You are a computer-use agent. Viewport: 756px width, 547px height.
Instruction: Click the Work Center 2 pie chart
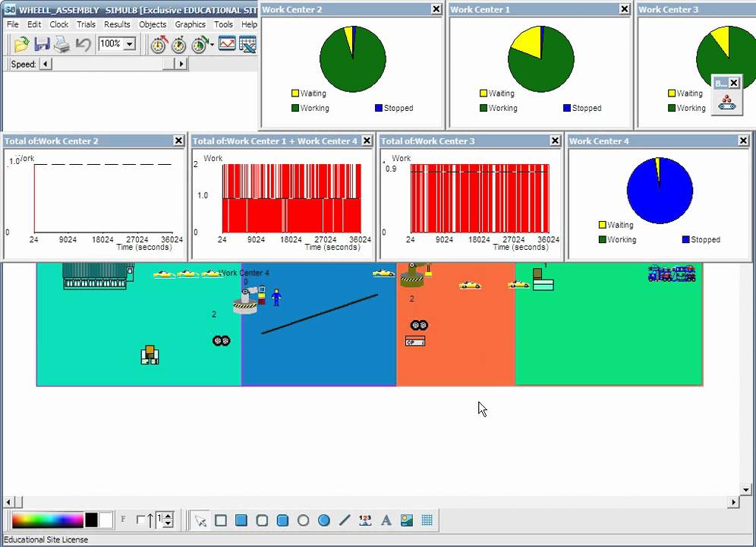pyautogui.click(x=352, y=59)
